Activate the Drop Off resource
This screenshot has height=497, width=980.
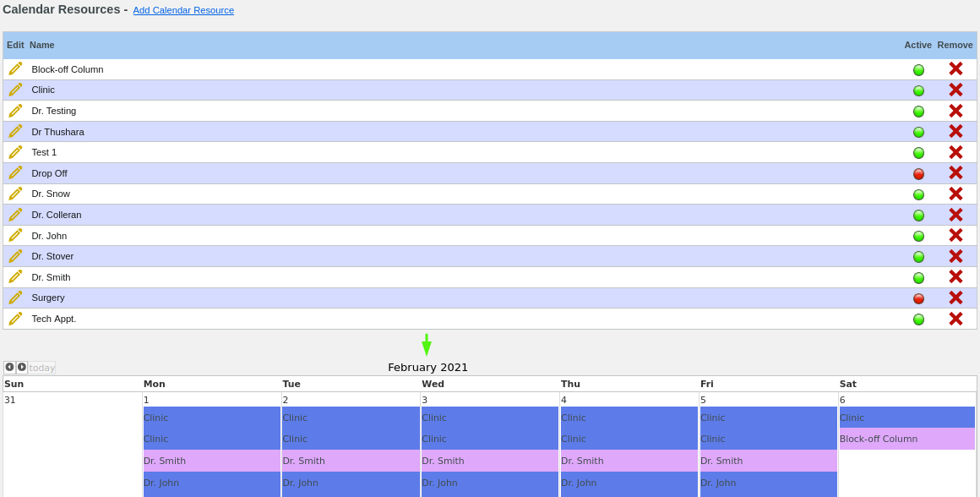pos(919,174)
